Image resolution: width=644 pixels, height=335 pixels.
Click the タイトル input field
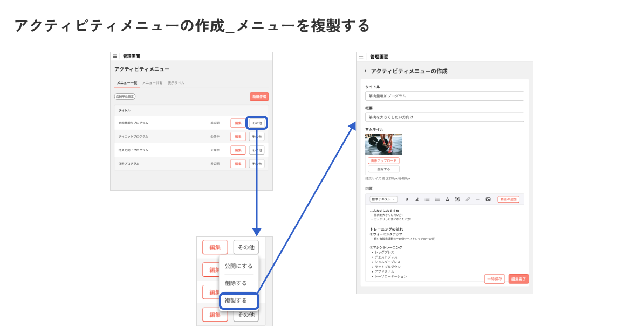[444, 96]
